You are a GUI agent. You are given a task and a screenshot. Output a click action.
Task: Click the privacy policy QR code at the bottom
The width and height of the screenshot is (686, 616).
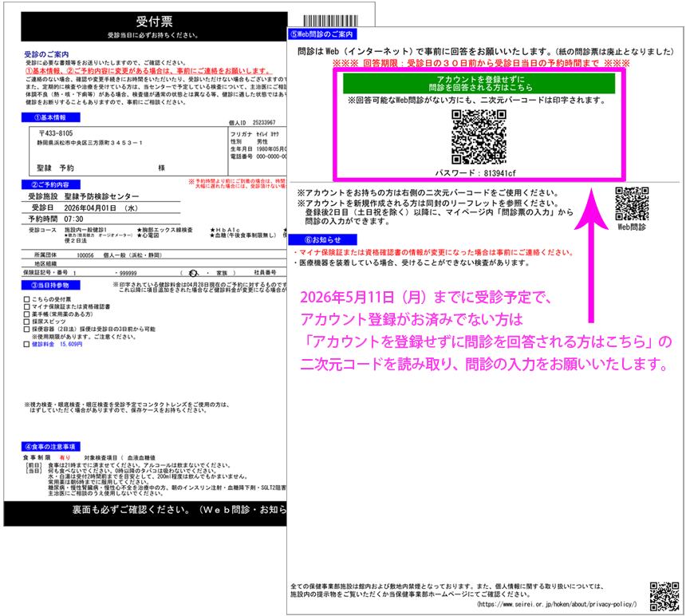pyautogui.click(x=664, y=596)
